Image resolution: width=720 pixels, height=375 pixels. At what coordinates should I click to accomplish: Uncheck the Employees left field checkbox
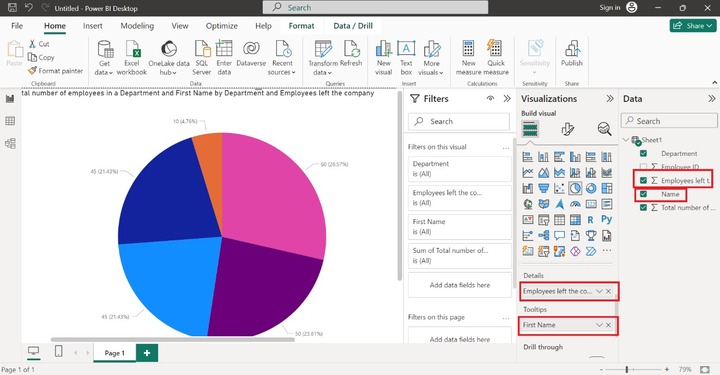click(643, 180)
